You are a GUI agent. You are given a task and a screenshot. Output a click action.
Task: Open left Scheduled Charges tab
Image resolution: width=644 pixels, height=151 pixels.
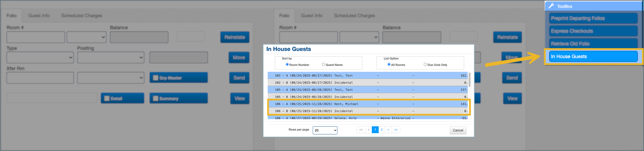[81, 15]
